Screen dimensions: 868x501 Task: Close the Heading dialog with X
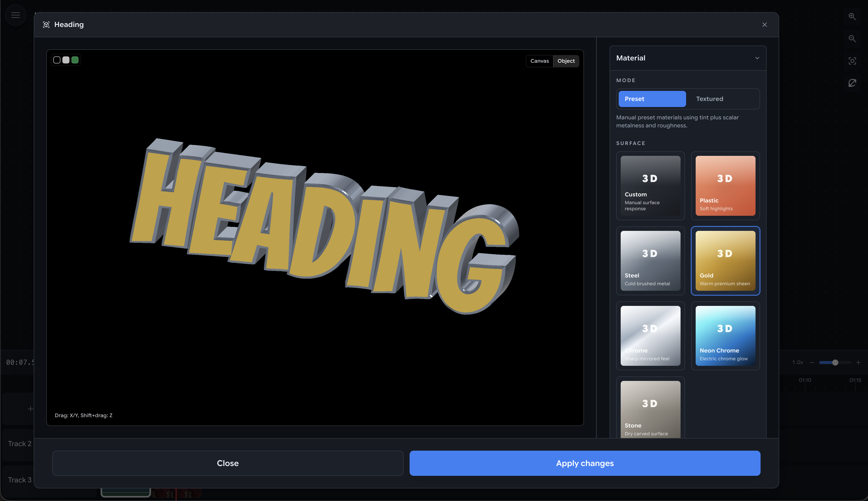(764, 25)
